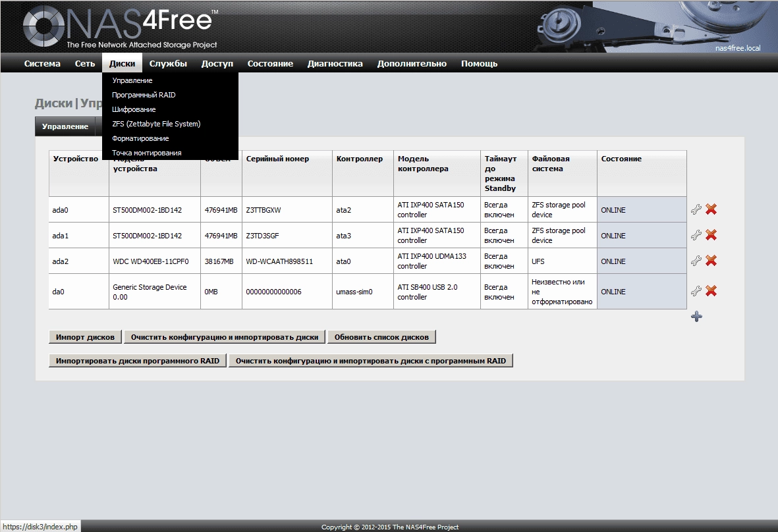778x532 pixels.
Task: Switch to the Управление tab
Action: 65,126
